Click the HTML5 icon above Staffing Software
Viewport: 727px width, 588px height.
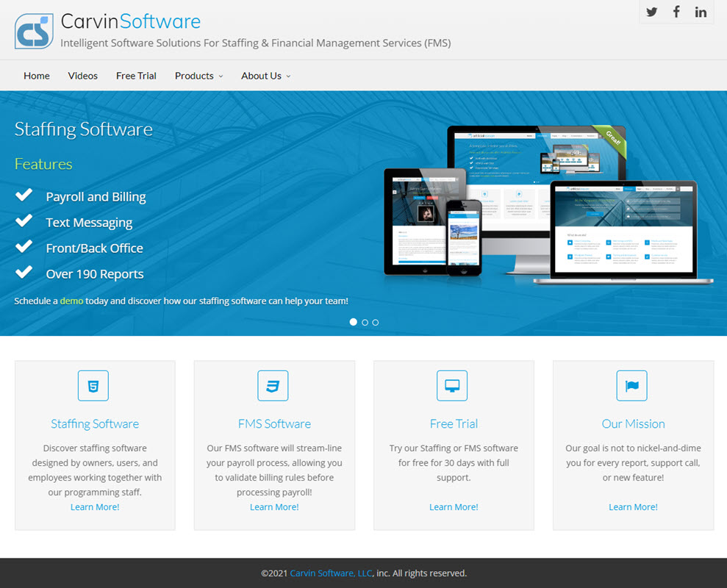[x=93, y=386]
